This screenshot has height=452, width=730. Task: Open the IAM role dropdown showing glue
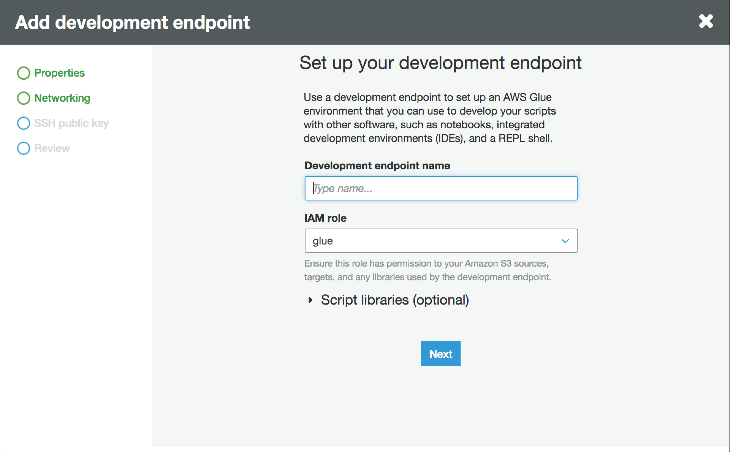coord(430,241)
